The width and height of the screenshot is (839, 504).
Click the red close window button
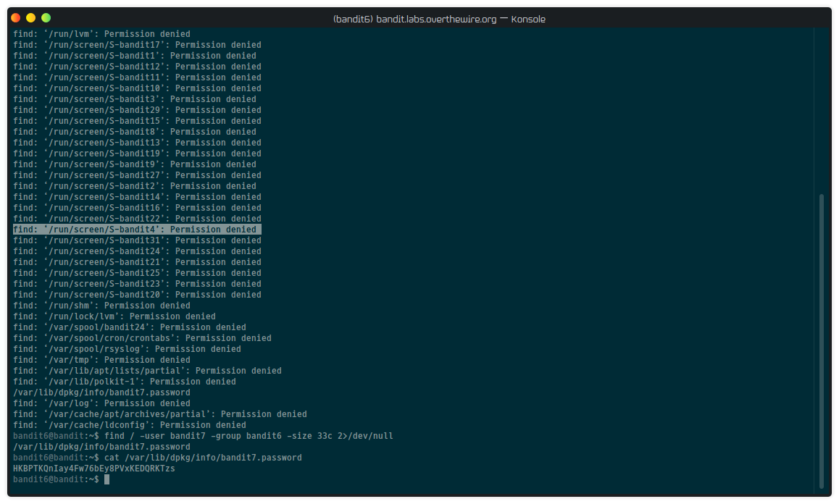coord(15,18)
